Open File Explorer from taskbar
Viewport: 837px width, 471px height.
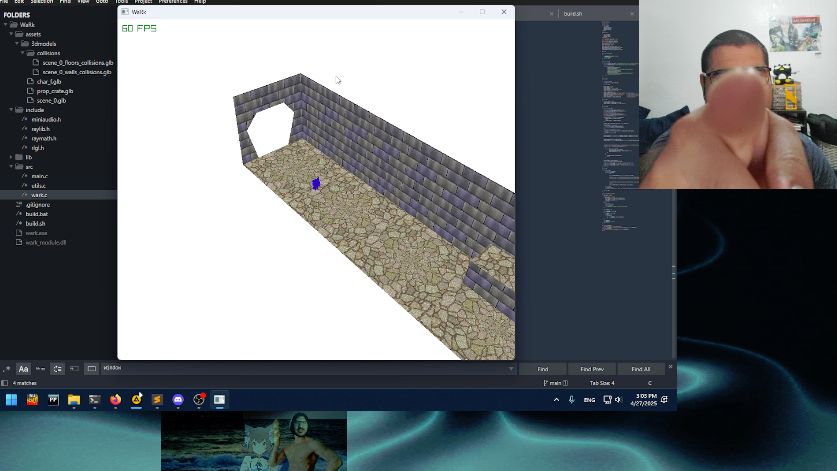tap(74, 399)
